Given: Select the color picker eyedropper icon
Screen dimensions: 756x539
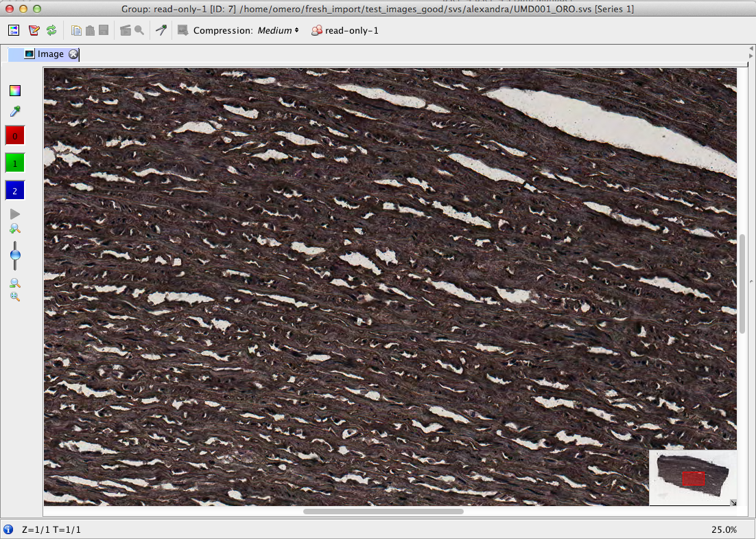Looking at the screenshot, I should click(x=15, y=111).
